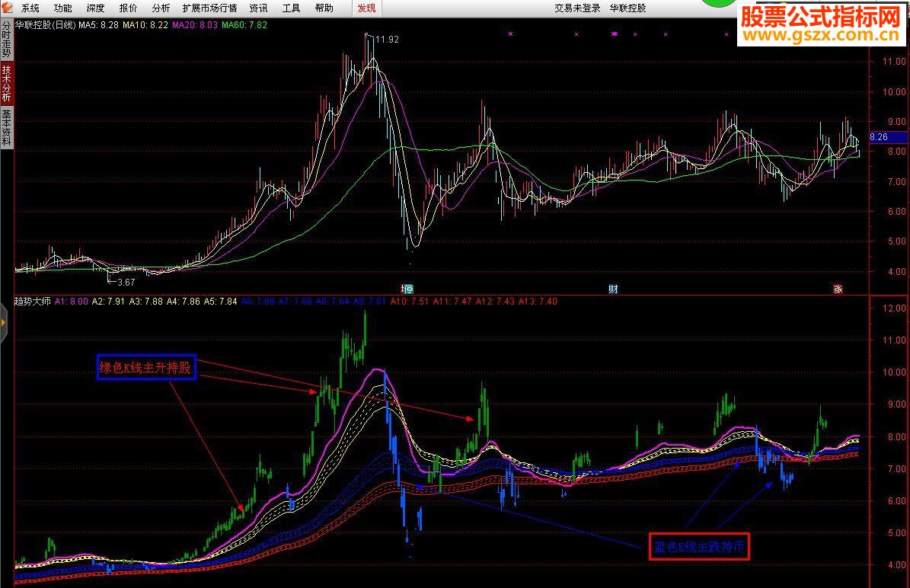The width and height of the screenshot is (910, 588).
Task: Switch to the 发现 tab
Action: (x=367, y=8)
